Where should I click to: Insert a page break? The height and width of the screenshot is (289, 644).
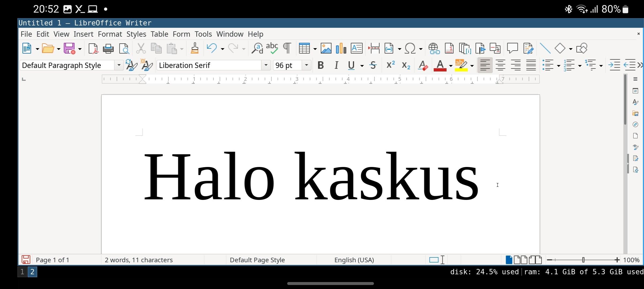coord(374,48)
